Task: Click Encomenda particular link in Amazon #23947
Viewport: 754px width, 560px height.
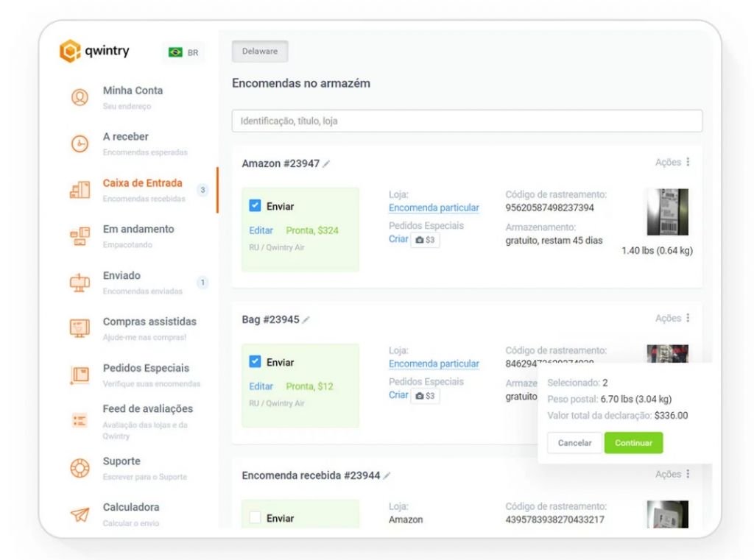Action: [x=434, y=208]
